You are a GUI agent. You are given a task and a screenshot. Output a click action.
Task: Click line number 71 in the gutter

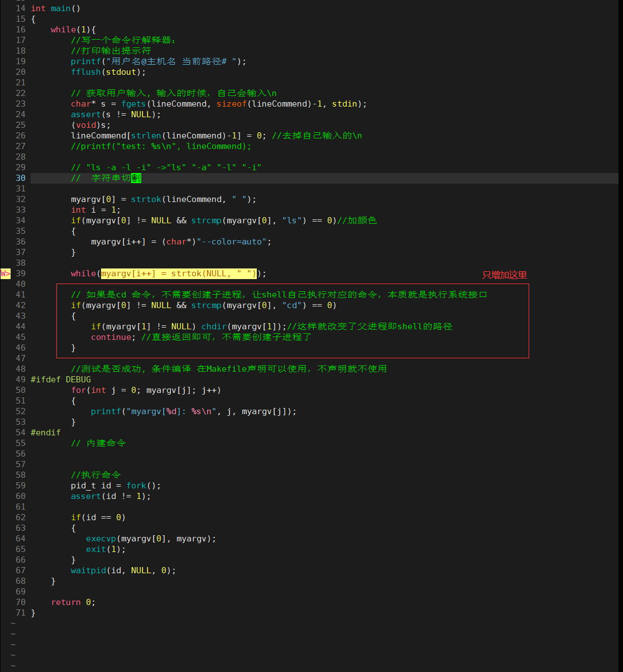[x=21, y=613]
